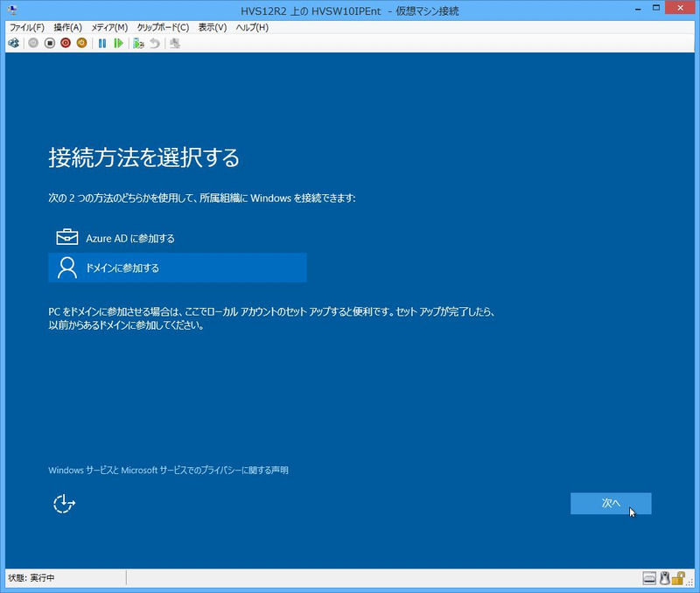This screenshot has width=700, height=593.
Task: Click the 状態: 実行中 status text
Action: (31, 578)
